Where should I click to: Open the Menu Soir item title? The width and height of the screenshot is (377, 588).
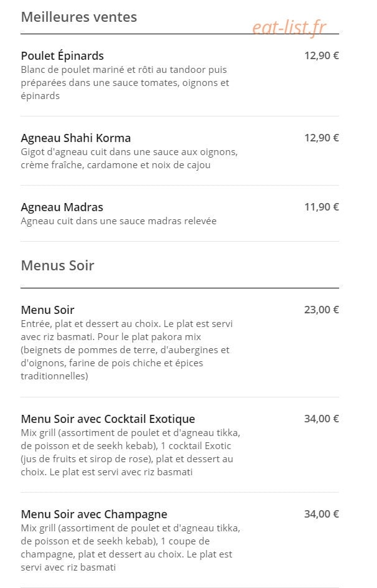click(47, 310)
